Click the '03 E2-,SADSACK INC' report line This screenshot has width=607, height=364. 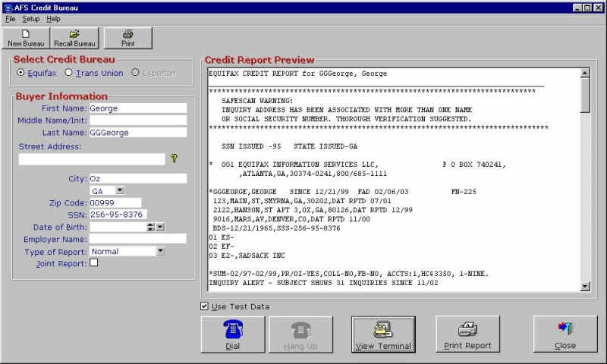tap(247, 256)
